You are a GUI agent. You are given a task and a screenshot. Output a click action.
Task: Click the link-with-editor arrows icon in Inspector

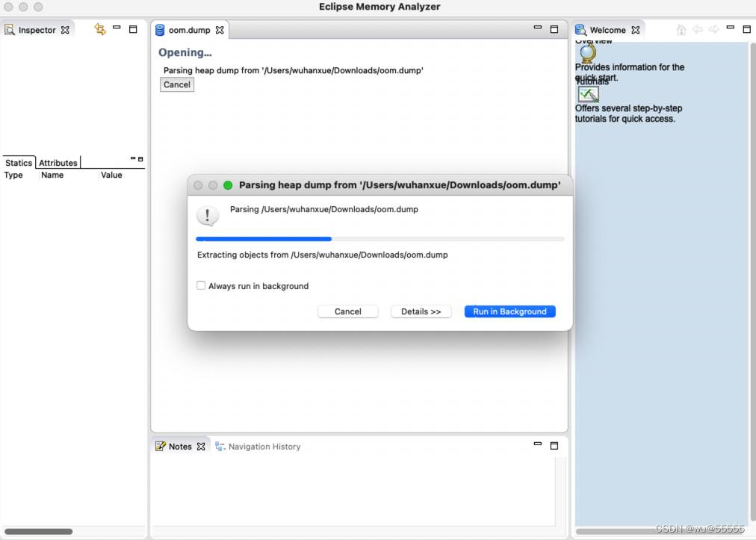point(100,29)
